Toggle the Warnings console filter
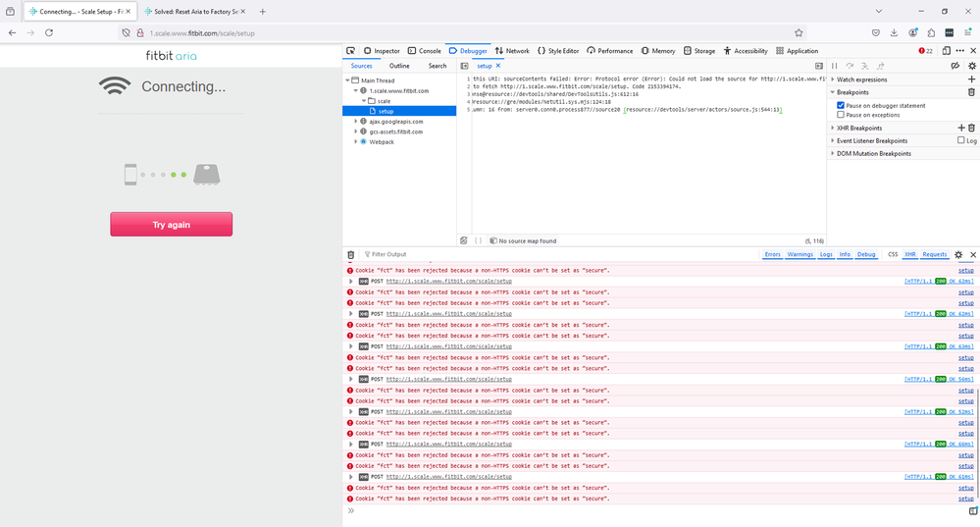The width and height of the screenshot is (980, 527). [800, 254]
